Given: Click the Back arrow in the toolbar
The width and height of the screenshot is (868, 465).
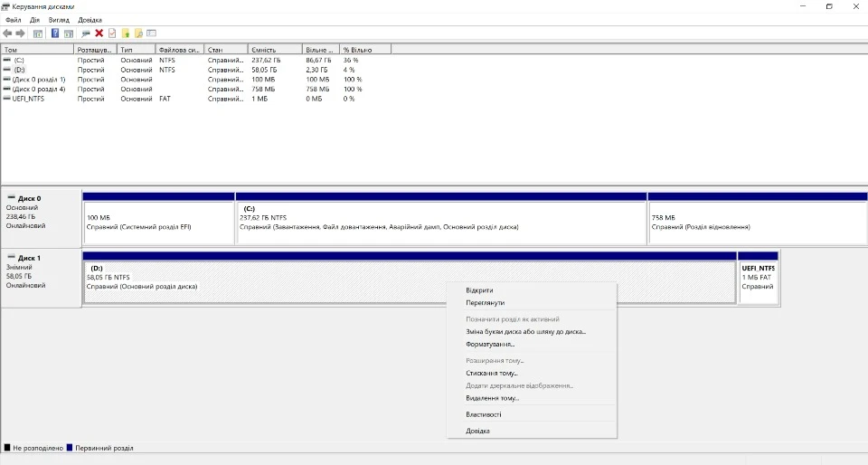Looking at the screenshot, I should point(7,33).
